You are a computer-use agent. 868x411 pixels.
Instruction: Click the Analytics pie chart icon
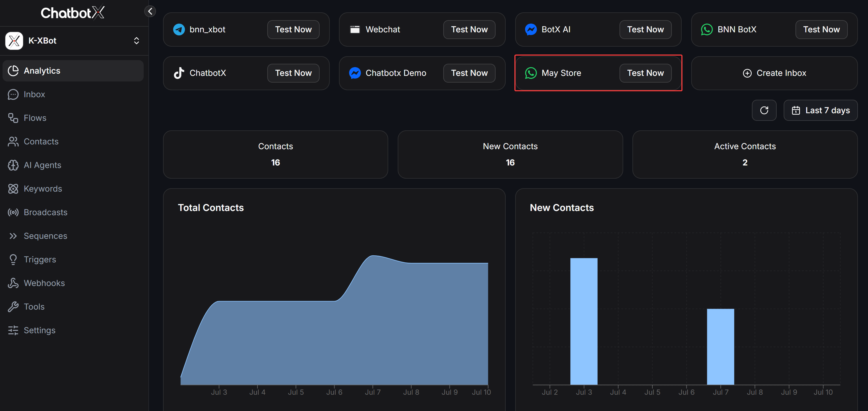13,71
